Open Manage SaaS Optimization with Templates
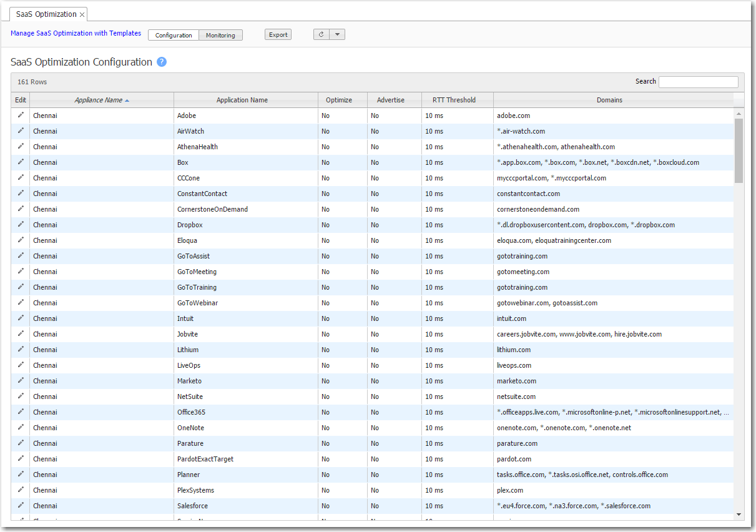 76,33
